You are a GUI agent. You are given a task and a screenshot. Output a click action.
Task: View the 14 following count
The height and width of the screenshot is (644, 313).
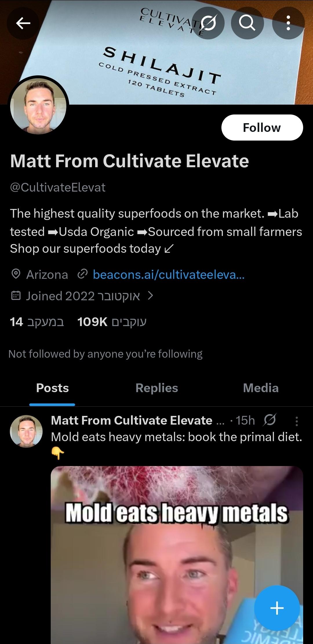pyautogui.click(x=37, y=322)
